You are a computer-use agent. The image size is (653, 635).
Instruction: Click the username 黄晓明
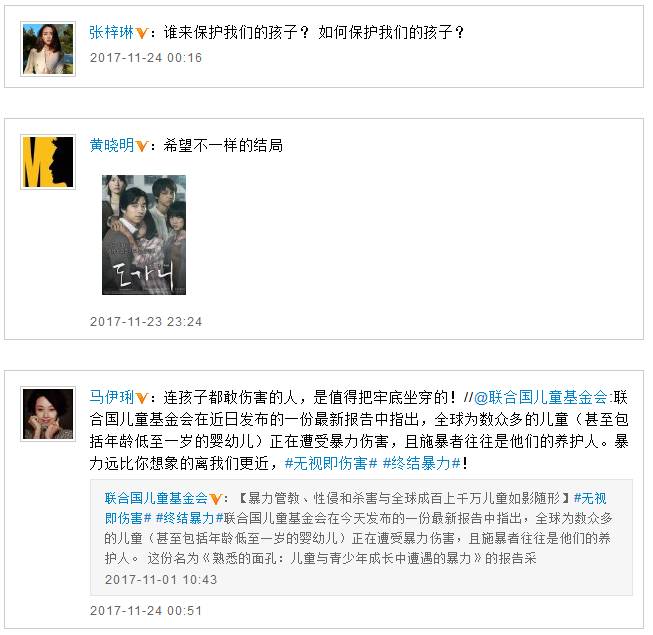tap(112, 145)
